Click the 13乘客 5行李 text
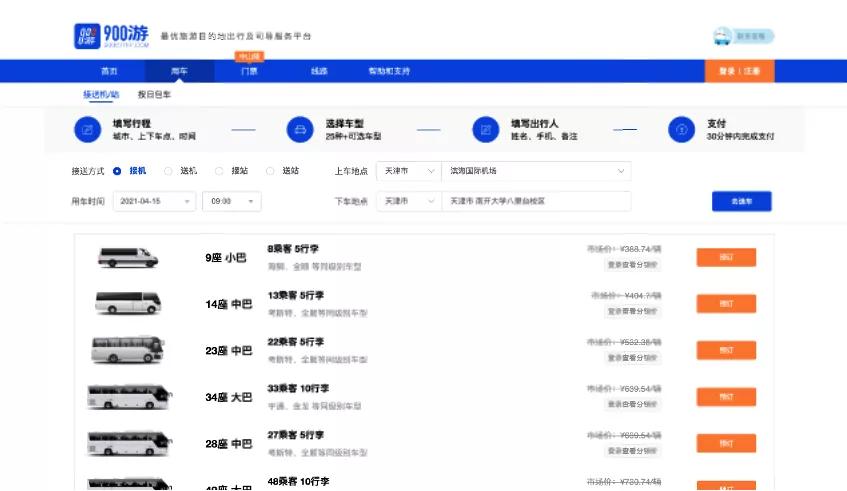This screenshot has width=847, height=491. tap(295, 295)
